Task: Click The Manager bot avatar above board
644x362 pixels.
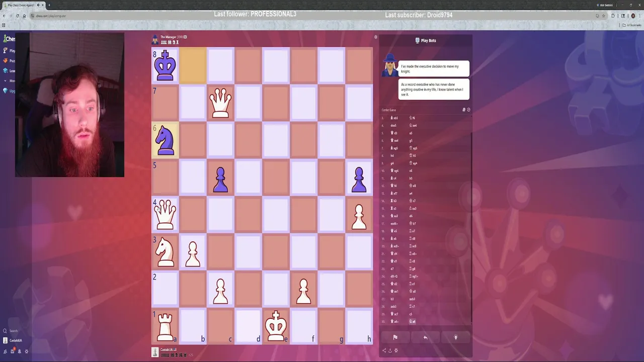Action: (x=155, y=39)
